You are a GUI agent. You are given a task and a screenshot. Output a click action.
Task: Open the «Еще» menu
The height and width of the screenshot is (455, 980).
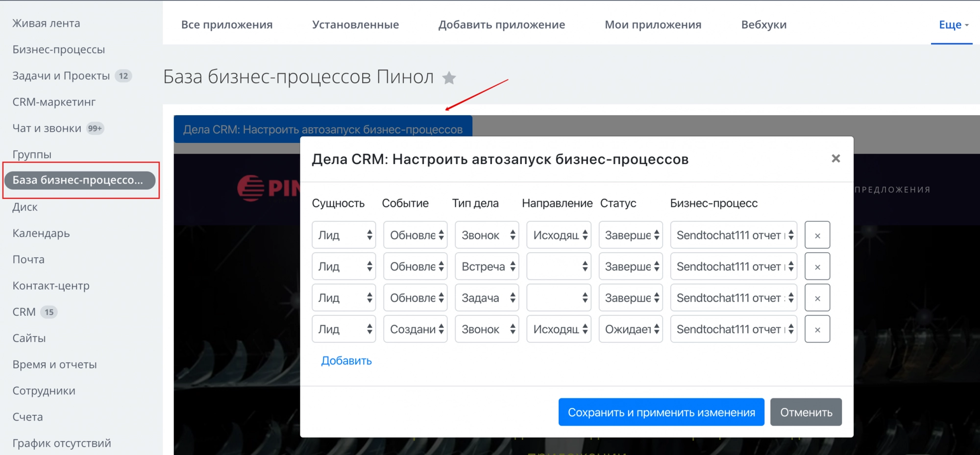point(951,24)
